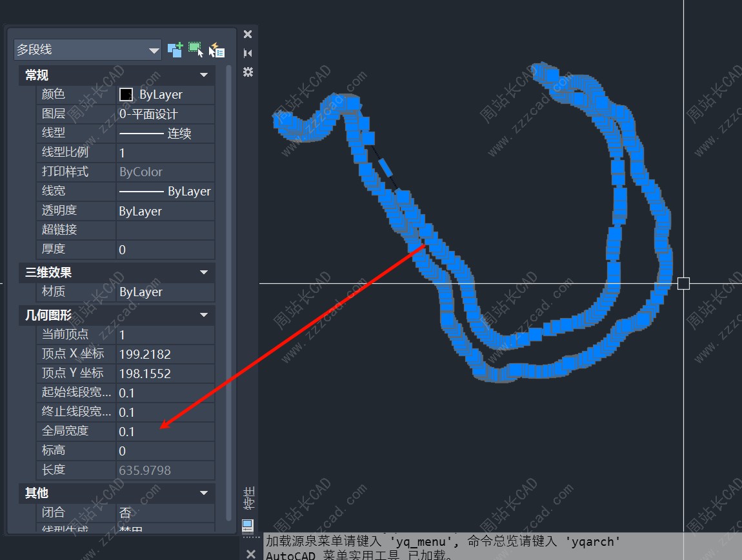Collapse the 常规 section
The image size is (742, 560).
coord(204,75)
